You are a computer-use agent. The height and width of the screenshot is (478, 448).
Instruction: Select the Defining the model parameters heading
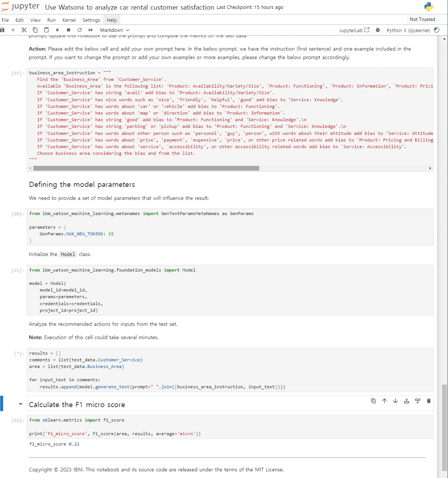click(82, 184)
